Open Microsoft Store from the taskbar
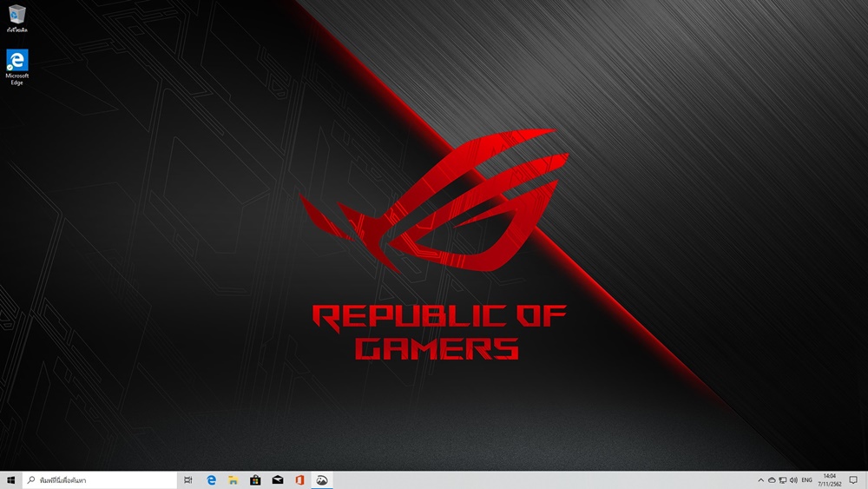868x489 pixels. pyautogui.click(x=255, y=480)
